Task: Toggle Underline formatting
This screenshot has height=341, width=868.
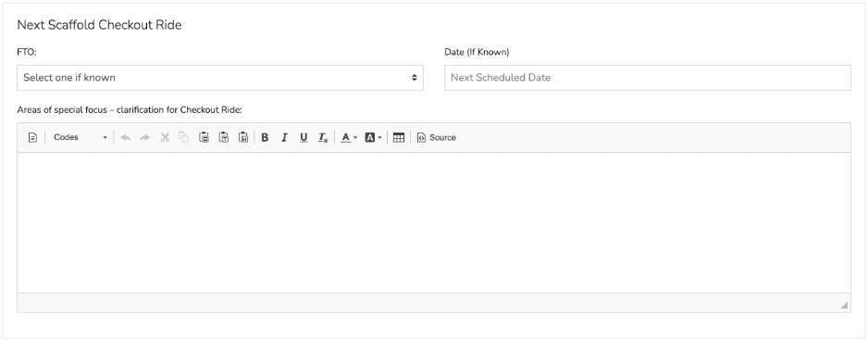Action: coord(304,137)
